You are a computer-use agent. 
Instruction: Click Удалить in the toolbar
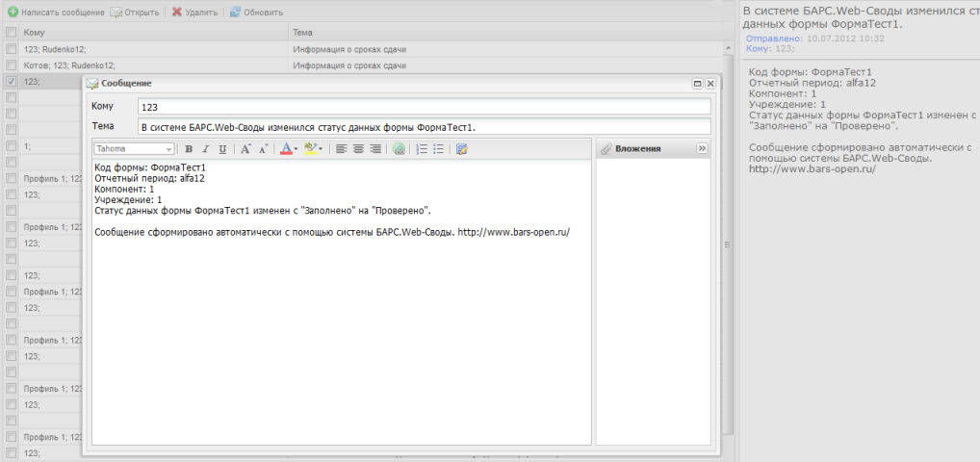[x=196, y=13]
